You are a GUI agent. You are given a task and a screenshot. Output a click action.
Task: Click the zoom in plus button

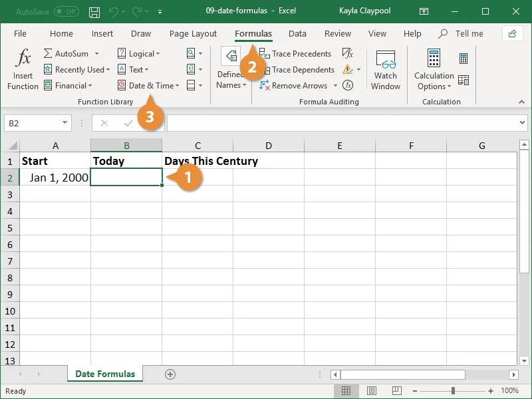pyautogui.click(x=491, y=391)
